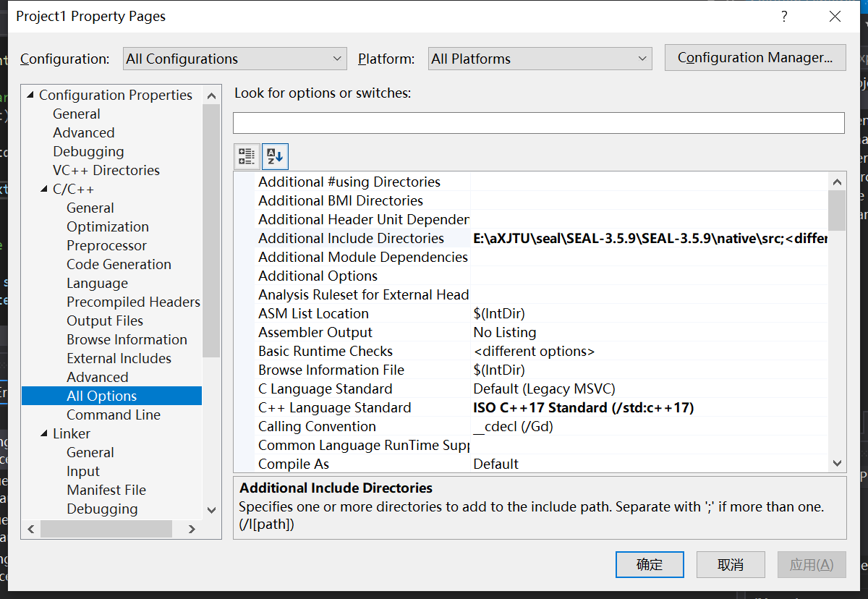Open the Manifest File settings under Linker

(106, 490)
